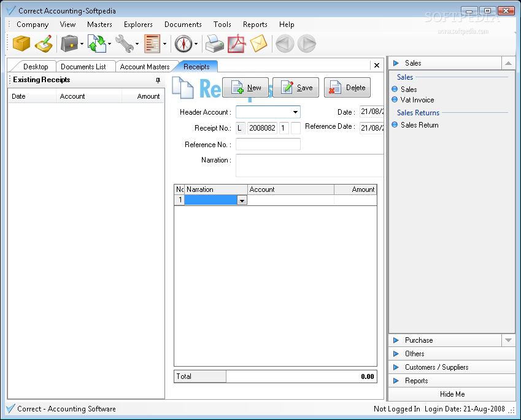Select the Receipts tab

click(196, 67)
